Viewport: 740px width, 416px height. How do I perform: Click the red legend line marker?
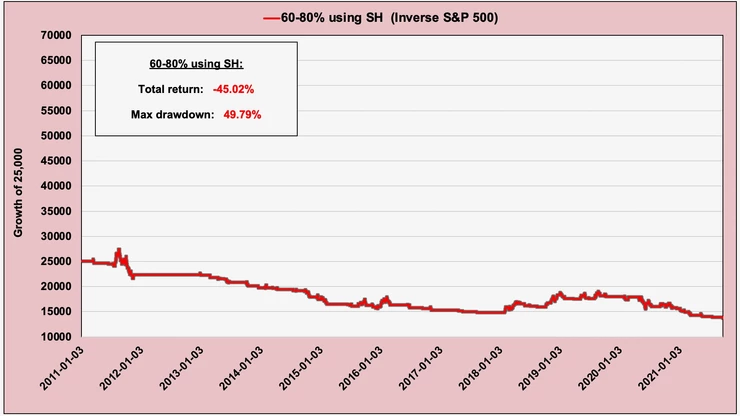point(271,18)
